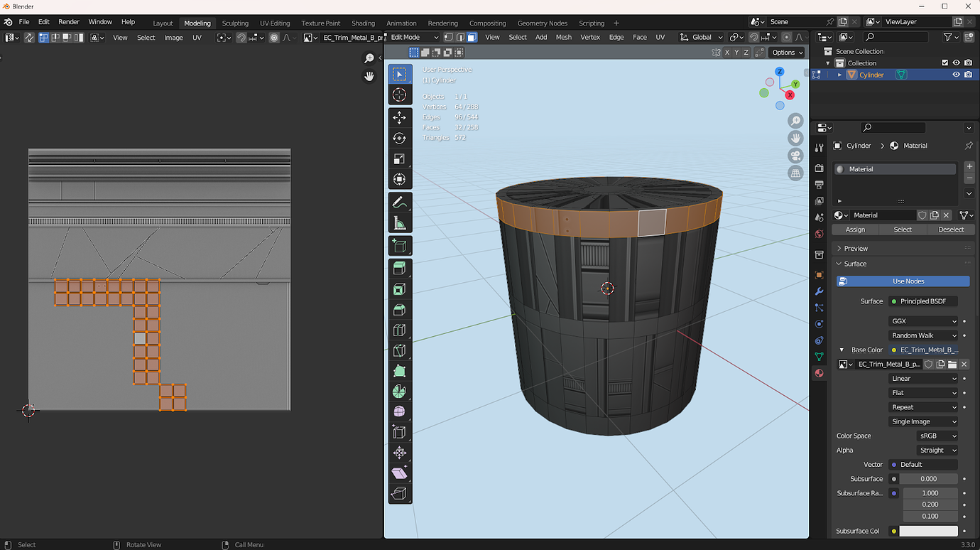Click the Subsurface value field
The image size is (980, 550).
930,478
